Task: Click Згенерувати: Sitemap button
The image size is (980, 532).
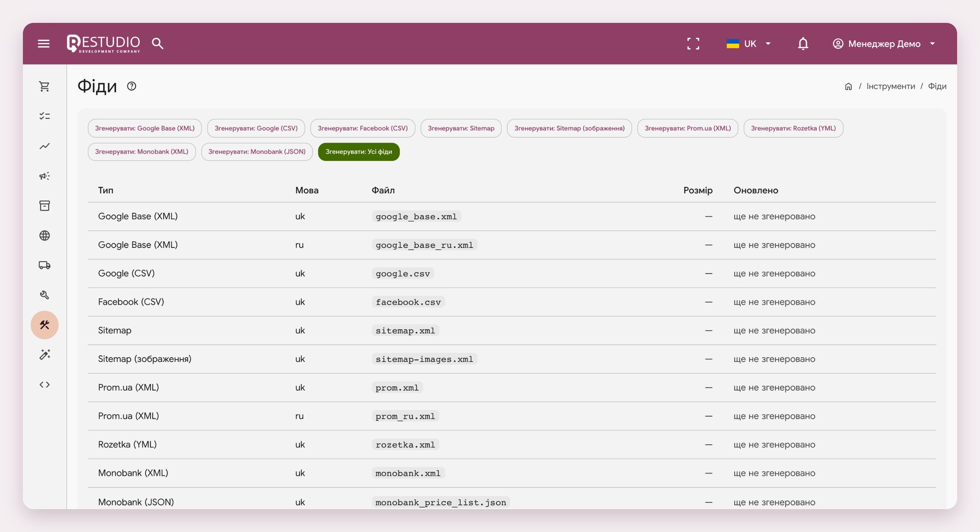Action: click(461, 128)
